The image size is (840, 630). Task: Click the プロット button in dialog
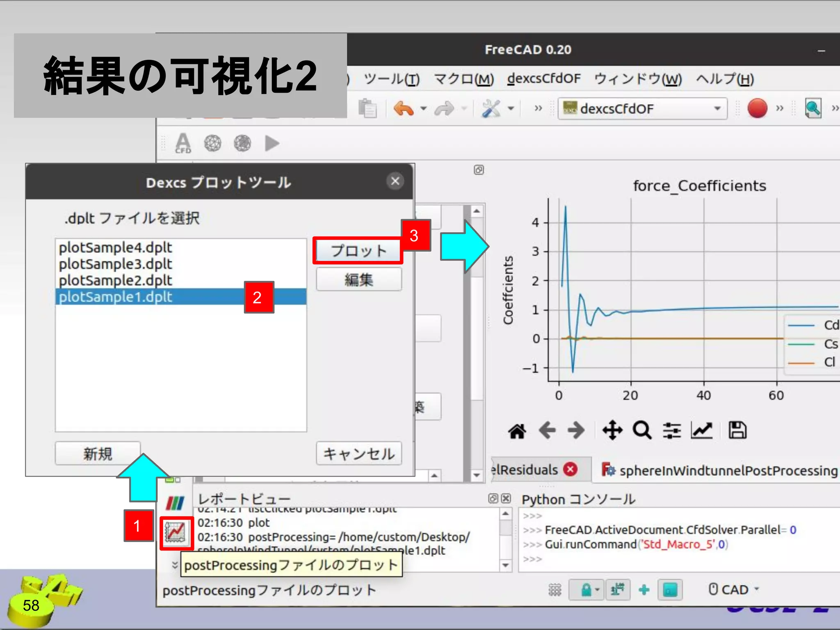[358, 251]
